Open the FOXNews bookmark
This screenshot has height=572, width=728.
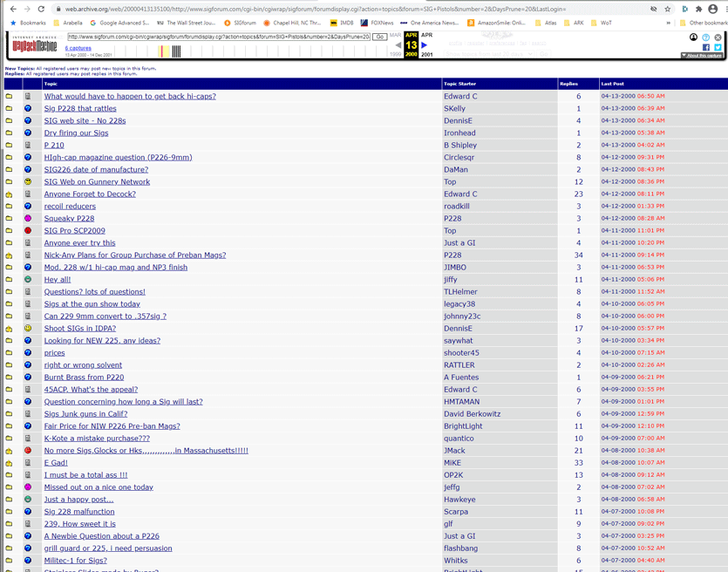click(377, 23)
